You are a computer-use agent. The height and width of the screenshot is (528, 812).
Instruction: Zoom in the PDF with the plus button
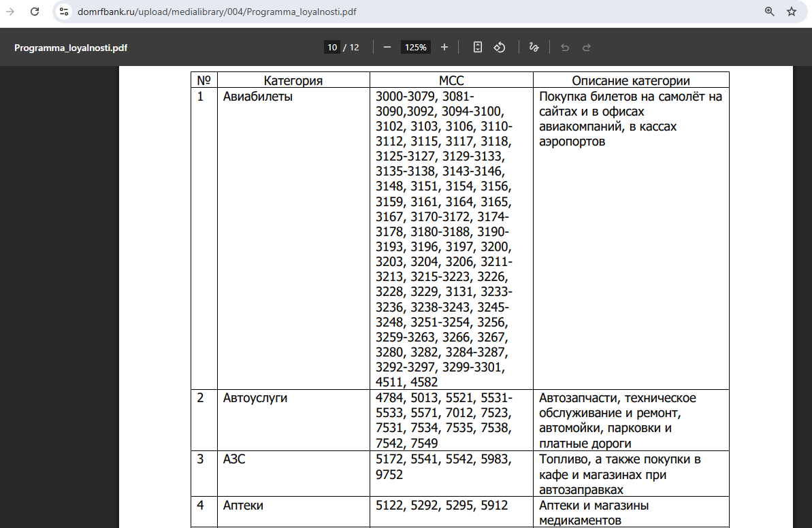click(x=444, y=47)
